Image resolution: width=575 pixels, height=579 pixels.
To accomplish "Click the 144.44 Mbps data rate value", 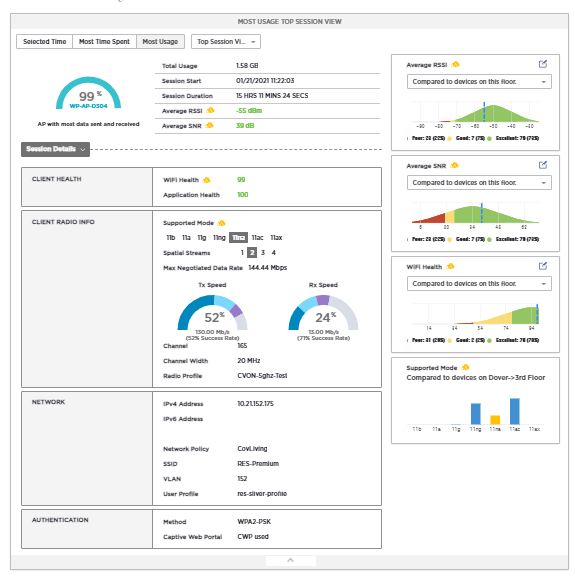I will point(268,267).
